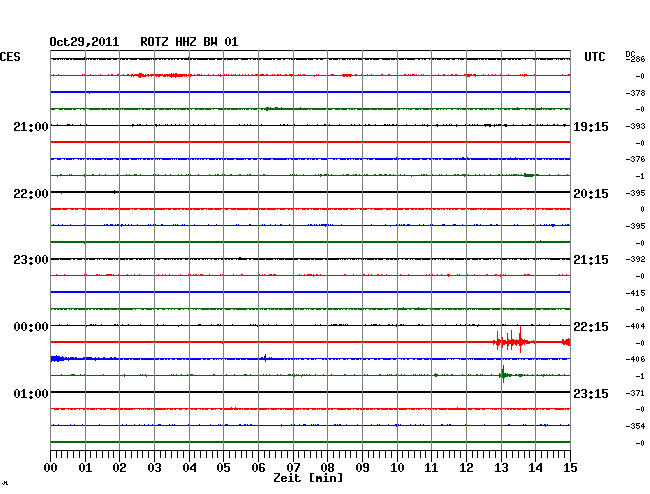Click minute tick label "11" on Zeit axis
The width and height of the screenshot is (650, 494).
click(x=431, y=468)
